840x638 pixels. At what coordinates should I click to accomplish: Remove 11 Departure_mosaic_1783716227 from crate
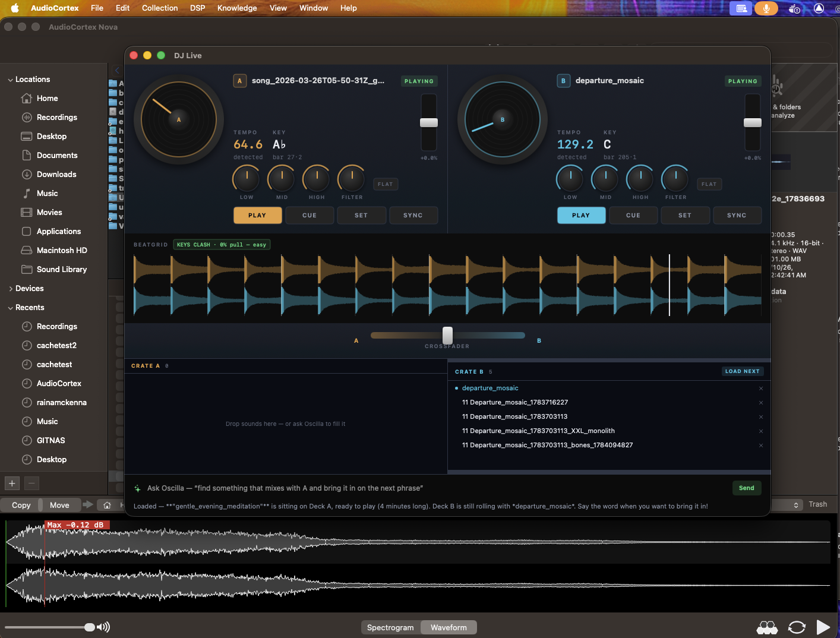[x=761, y=403]
